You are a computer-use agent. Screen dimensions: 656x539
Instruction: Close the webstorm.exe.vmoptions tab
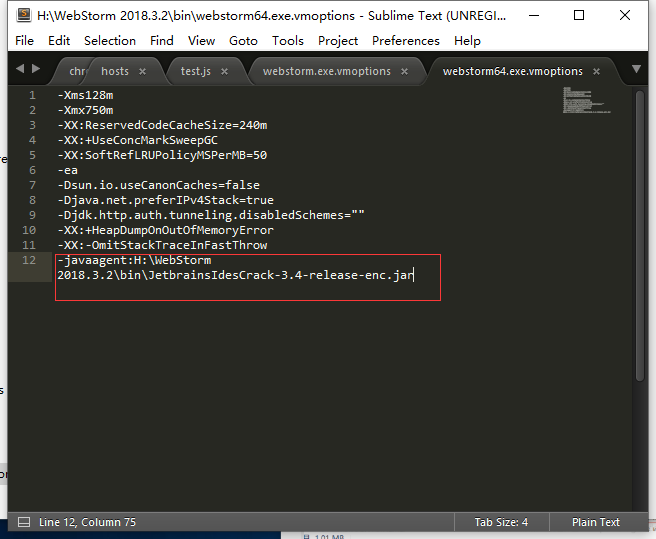coord(404,72)
